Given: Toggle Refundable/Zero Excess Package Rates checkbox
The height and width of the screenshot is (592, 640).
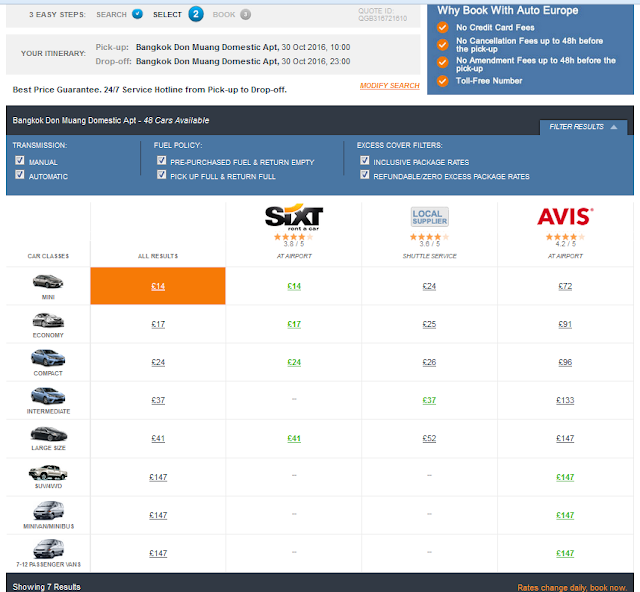Looking at the screenshot, I should point(364,175).
